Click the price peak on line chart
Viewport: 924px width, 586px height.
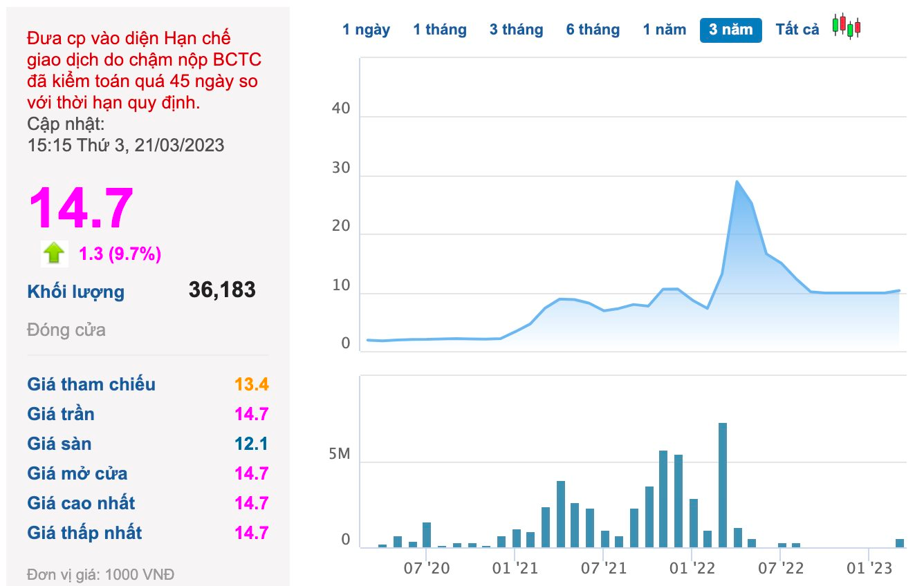point(737,182)
